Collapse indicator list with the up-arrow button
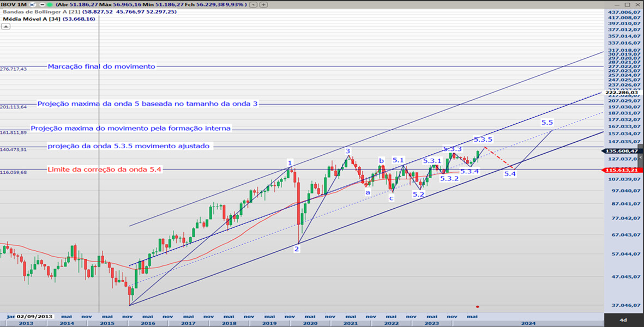Viewport: 644px width, 327px height. point(5,25)
